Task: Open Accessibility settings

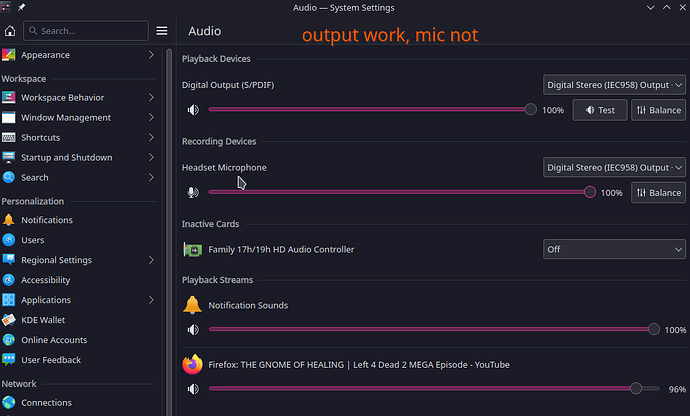Action: pyautogui.click(x=46, y=280)
